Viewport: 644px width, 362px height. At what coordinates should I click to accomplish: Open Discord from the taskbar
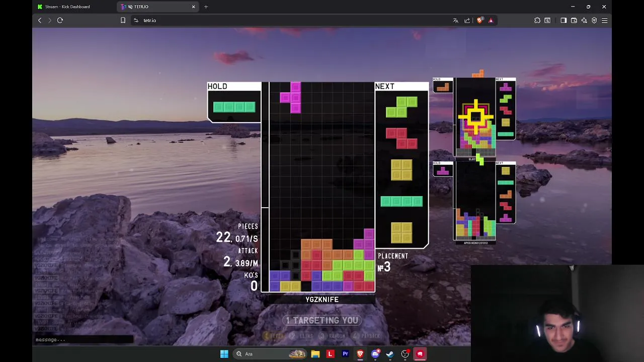point(375,354)
